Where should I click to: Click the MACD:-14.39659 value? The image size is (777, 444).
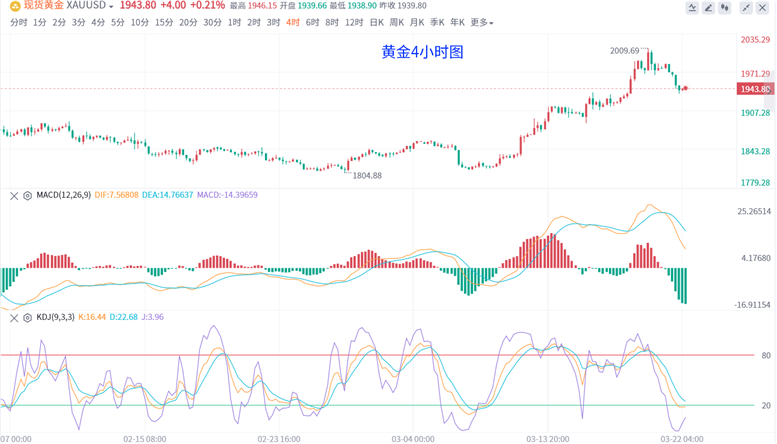227,195
